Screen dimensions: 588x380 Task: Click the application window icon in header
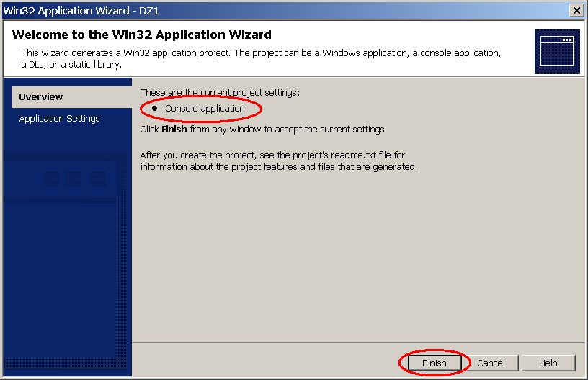pos(557,51)
